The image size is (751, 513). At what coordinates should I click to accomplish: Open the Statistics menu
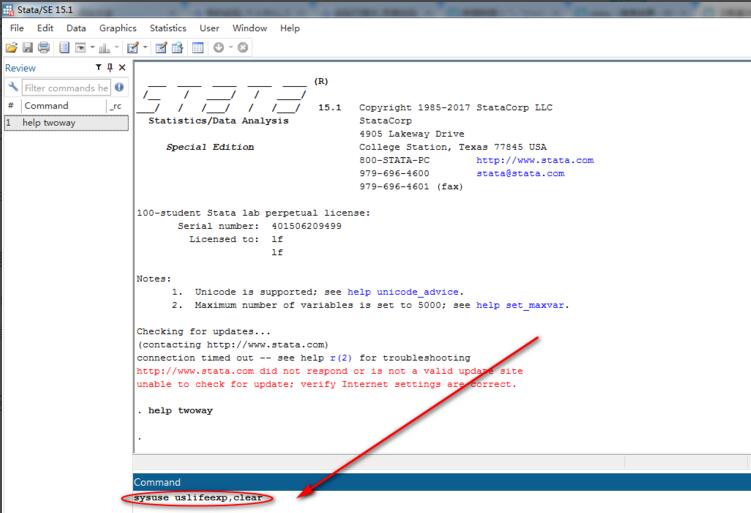pos(168,28)
